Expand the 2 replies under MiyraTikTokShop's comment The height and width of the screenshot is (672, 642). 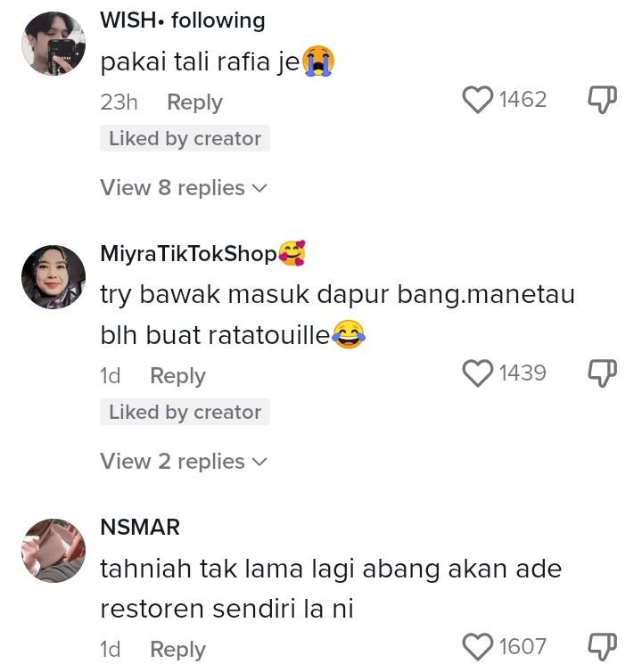point(184,462)
